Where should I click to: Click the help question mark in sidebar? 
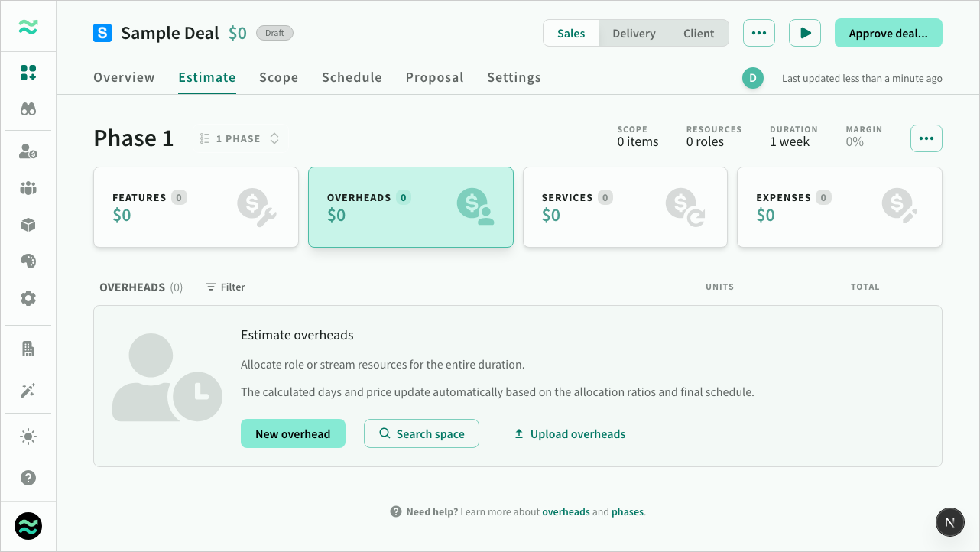[x=28, y=478]
